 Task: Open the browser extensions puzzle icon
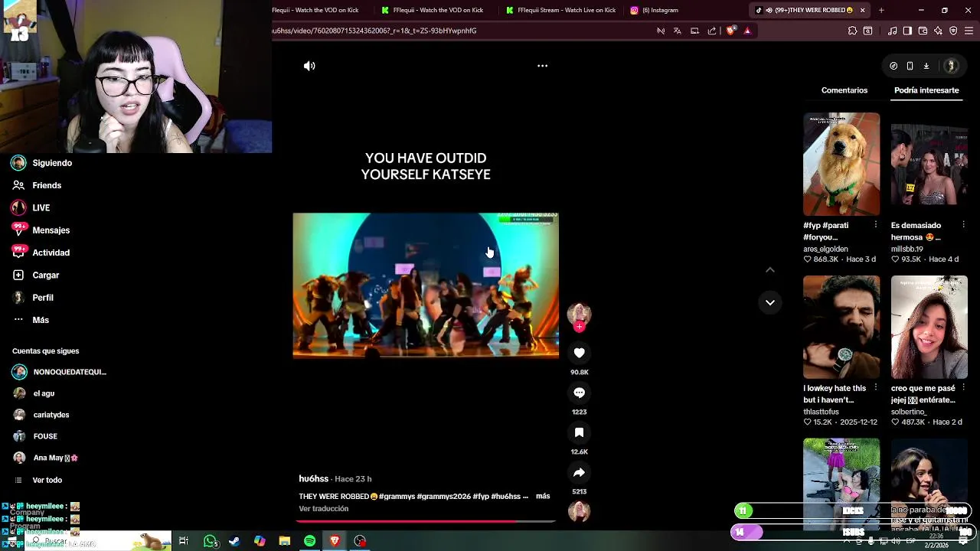pyautogui.click(x=852, y=31)
